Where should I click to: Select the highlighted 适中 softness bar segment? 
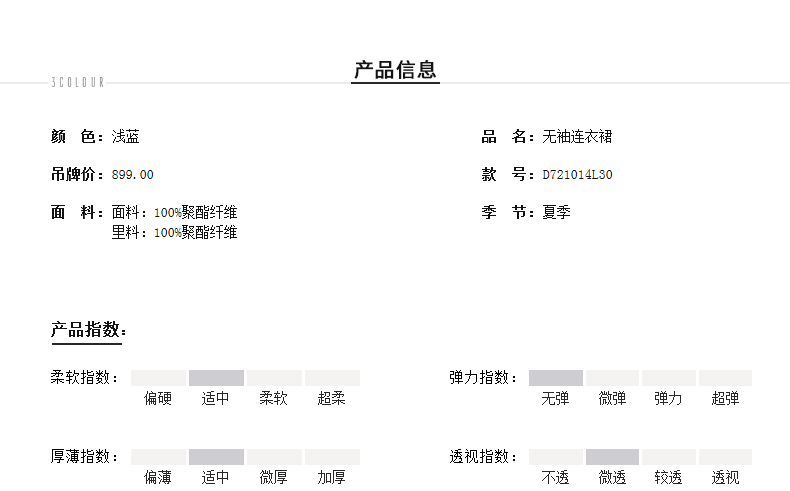216,378
